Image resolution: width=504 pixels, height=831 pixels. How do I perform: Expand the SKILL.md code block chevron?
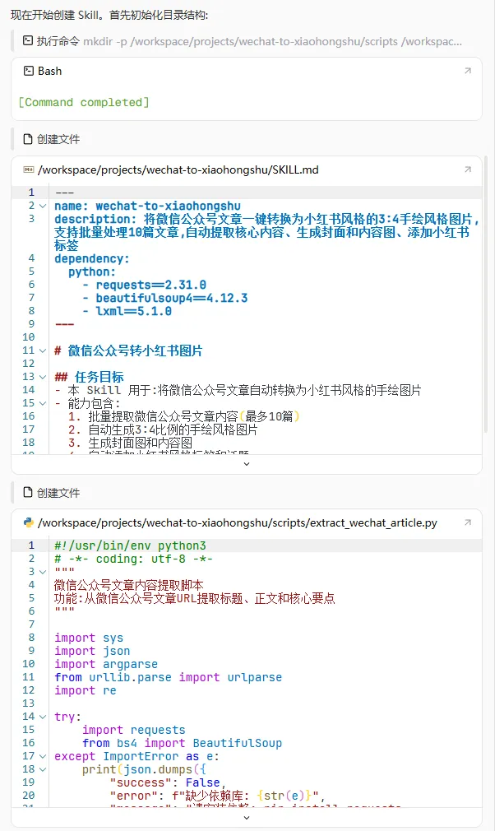tap(246, 464)
